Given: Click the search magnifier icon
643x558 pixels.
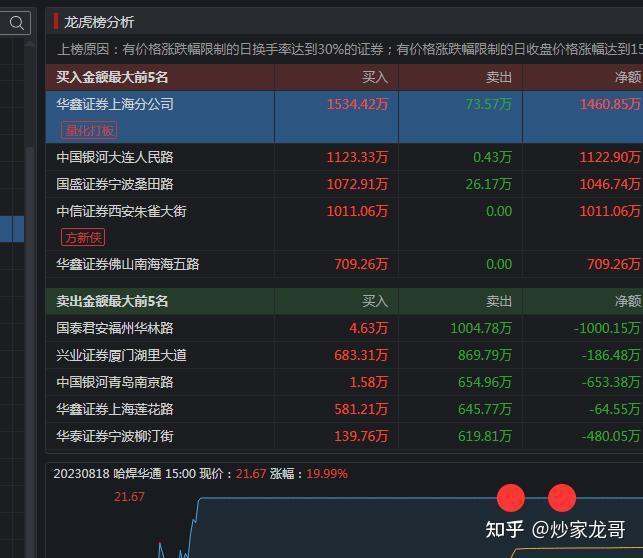Looking at the screenshot, I should 16,23.
